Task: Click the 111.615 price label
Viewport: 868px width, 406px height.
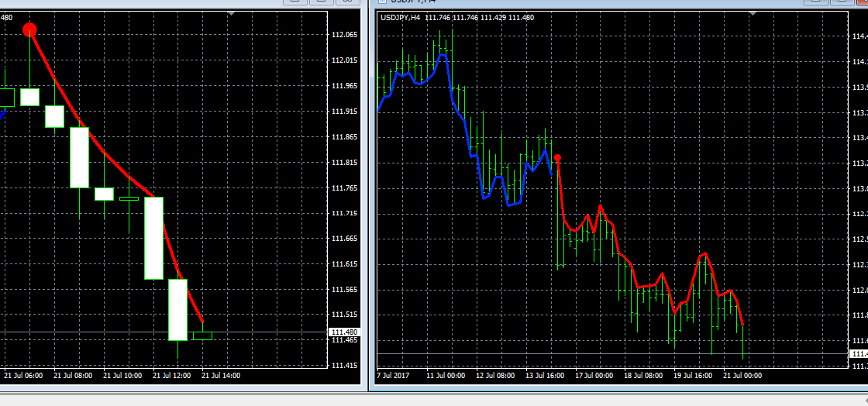Action: click(x=344, y=264)
